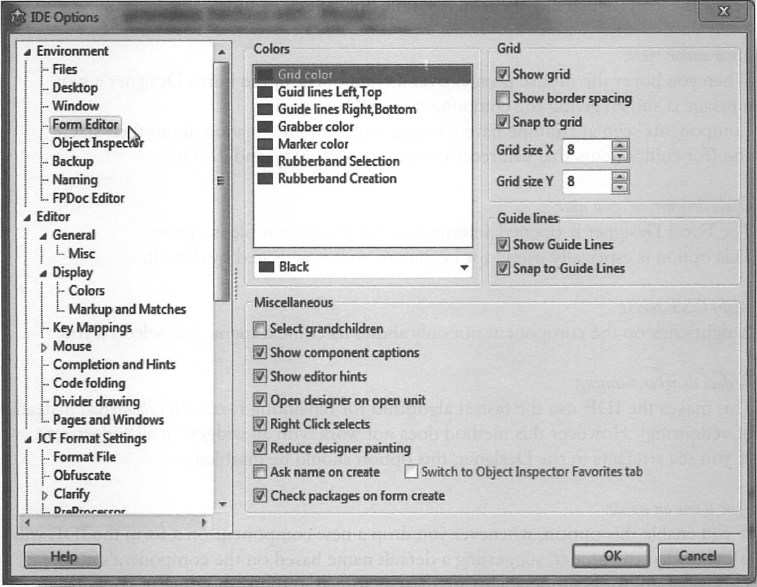Toggle Snap to Guide Lines checkbox
Image resolution: width=757 pixels, height=587 pixels.
pos(504,268)
